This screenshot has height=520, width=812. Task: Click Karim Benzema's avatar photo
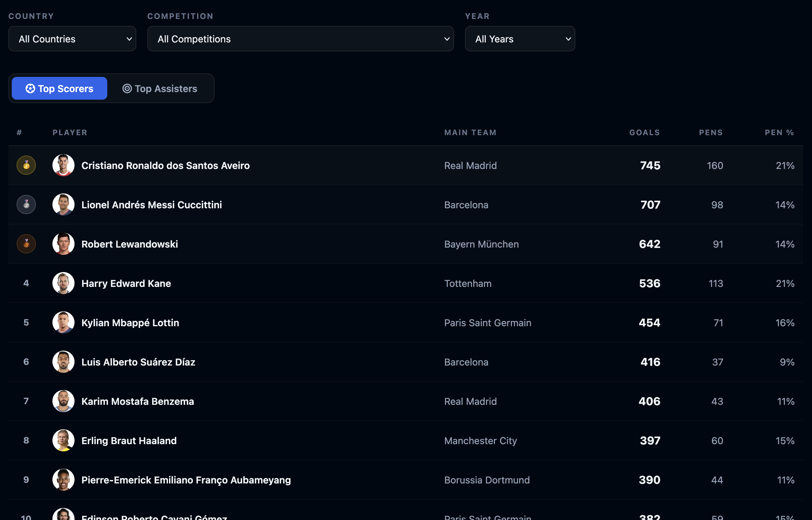pos(63,401)
